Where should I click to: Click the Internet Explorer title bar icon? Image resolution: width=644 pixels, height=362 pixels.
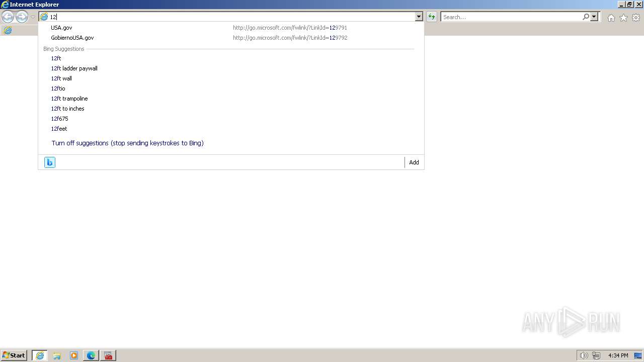pyautogui.click(x=5, y=5)
